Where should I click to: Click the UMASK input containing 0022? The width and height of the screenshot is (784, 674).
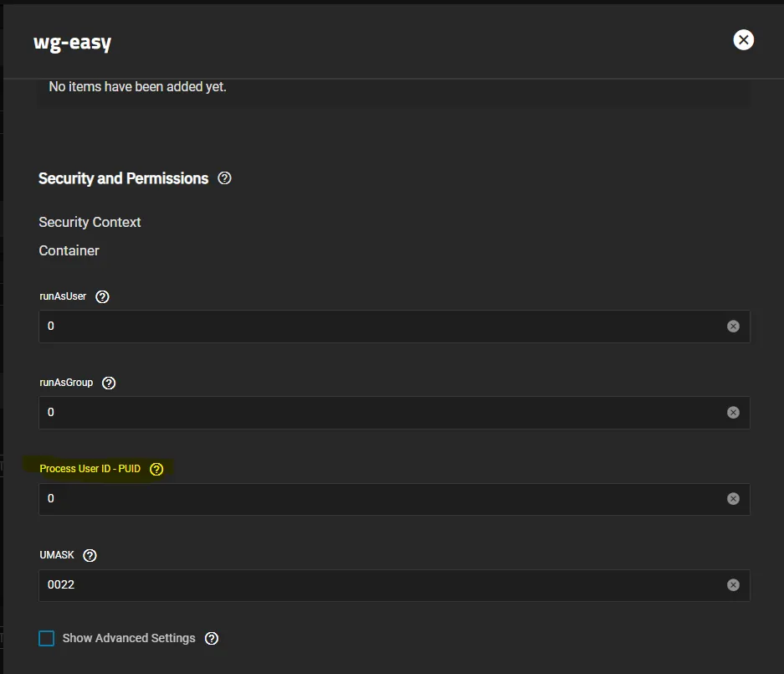(377, 585)
